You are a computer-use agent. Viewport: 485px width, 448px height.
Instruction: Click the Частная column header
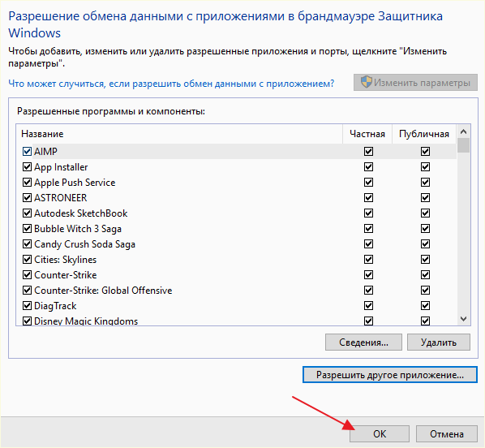(367, 134)
